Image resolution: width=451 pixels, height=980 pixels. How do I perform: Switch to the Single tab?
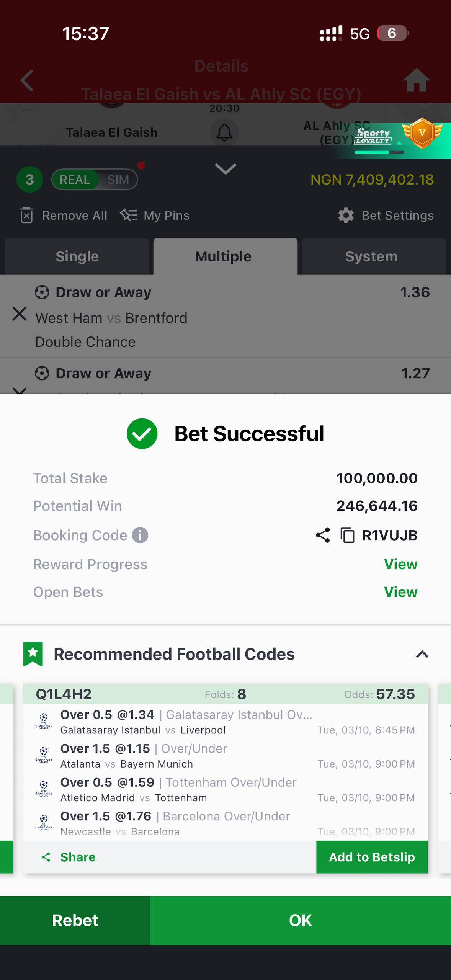tap(77, 256)
